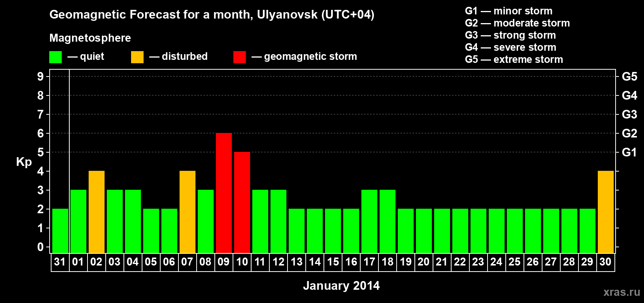Click the Kp axis label
This screenshot has width=644, height=303.
pos(24,162)
